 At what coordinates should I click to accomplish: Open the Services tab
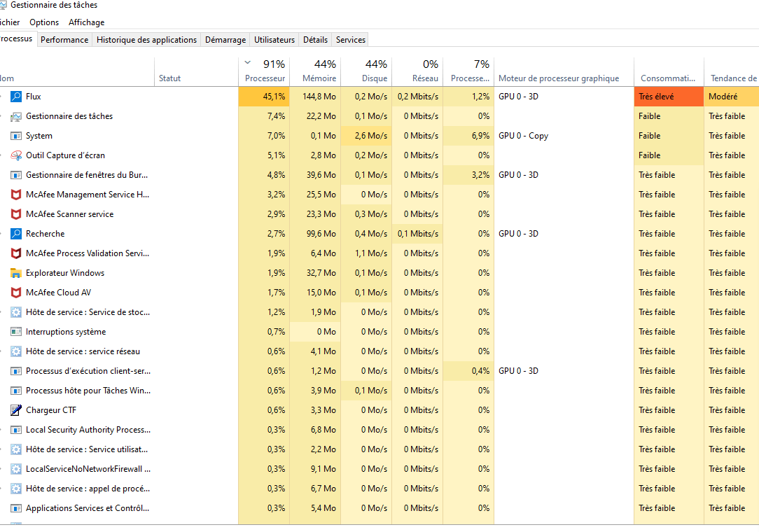coord(351,40)
